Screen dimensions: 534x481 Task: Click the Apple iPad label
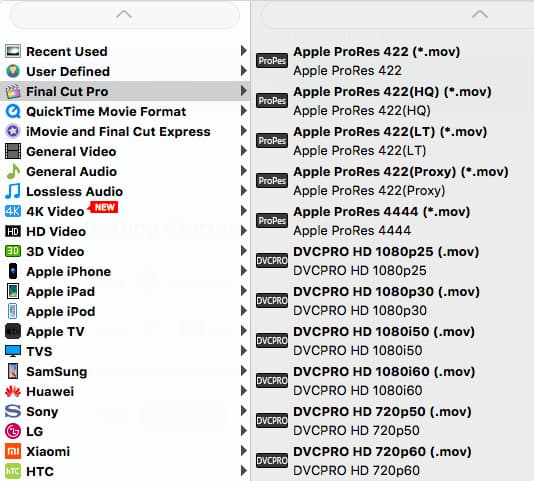(61, 292)
